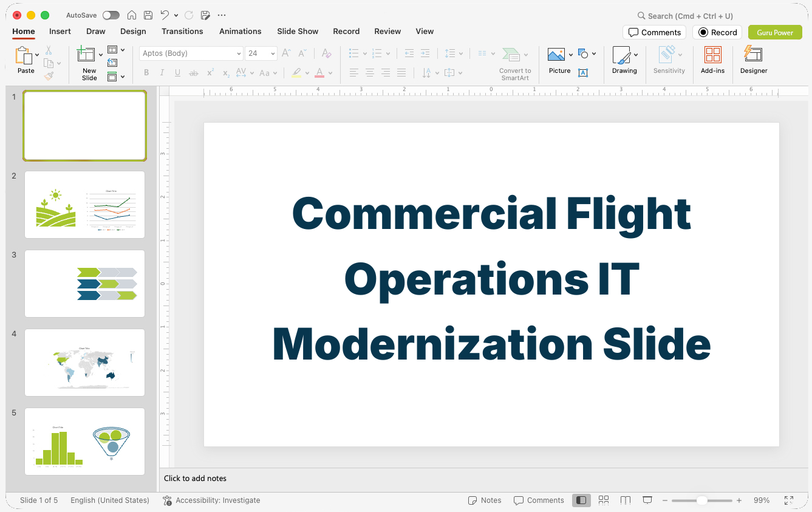Click the Home icon in title bar
Image resolution: width=812 pixels, height=512 pixels.
click(131, 15)
